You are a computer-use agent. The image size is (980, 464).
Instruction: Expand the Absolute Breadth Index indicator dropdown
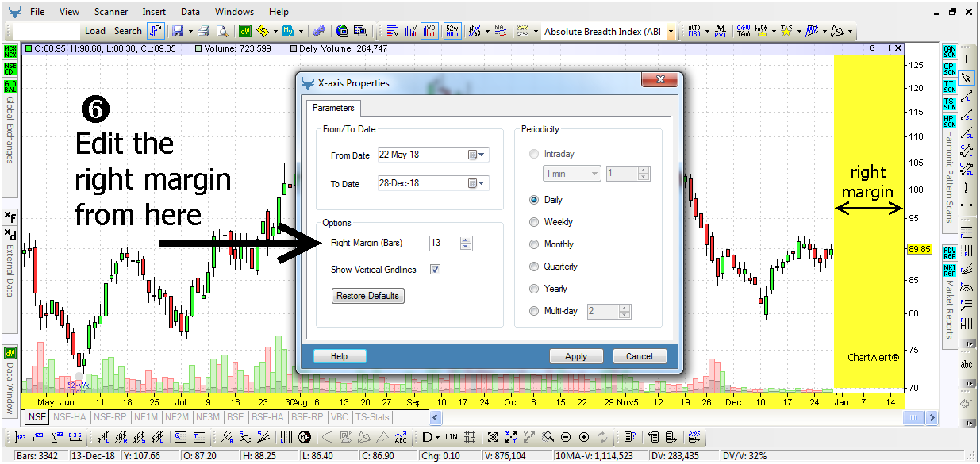click(671, 32)
